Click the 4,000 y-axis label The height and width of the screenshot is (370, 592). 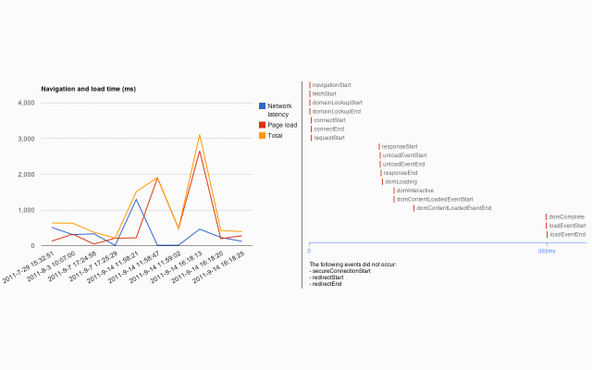[x=26, y=103]
